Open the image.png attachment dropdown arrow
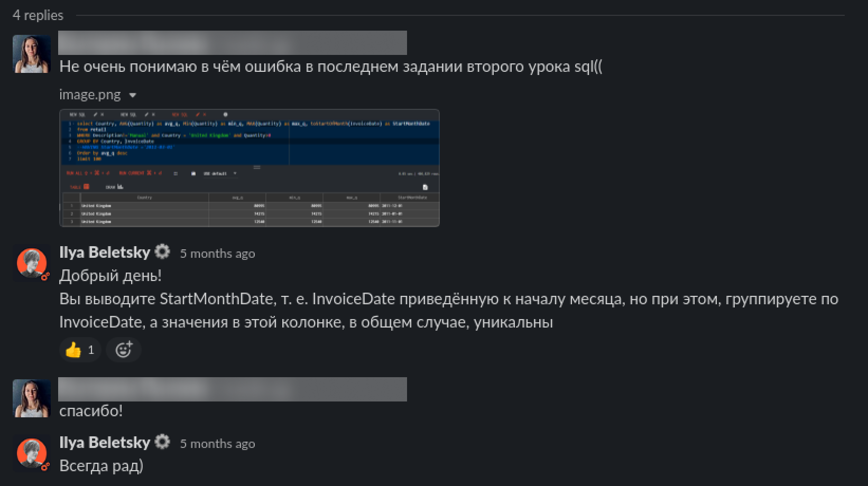 click(133, 95)
